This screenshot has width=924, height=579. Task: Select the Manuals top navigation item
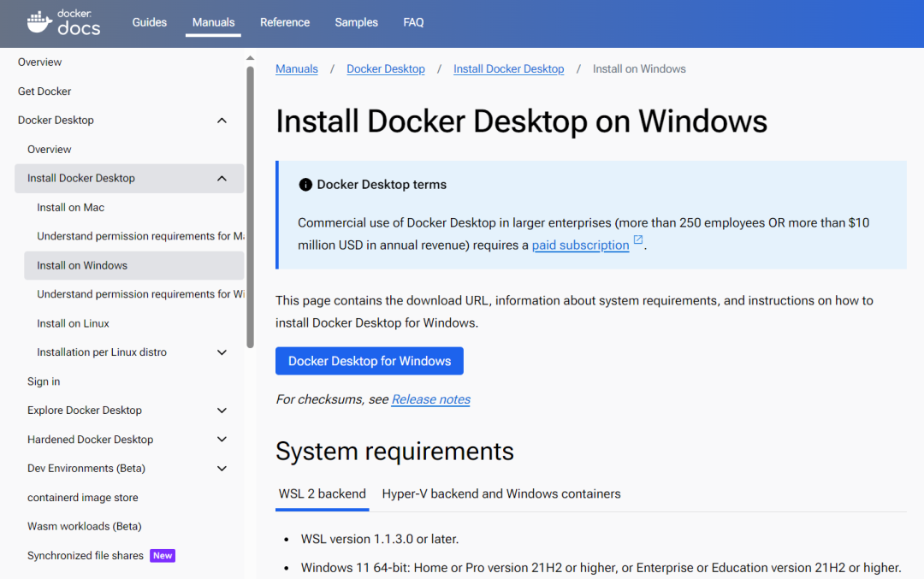[213, 22]
